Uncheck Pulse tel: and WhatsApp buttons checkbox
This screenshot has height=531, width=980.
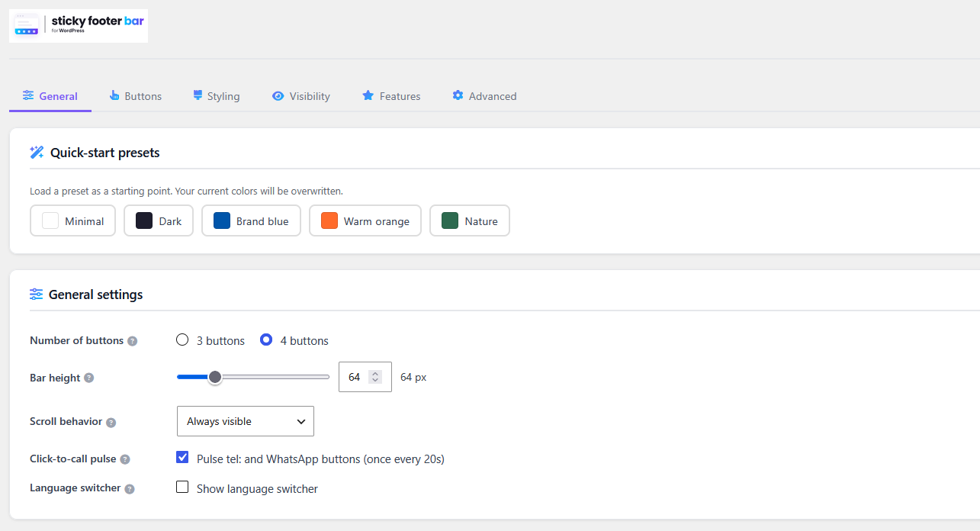click(182, 457)
